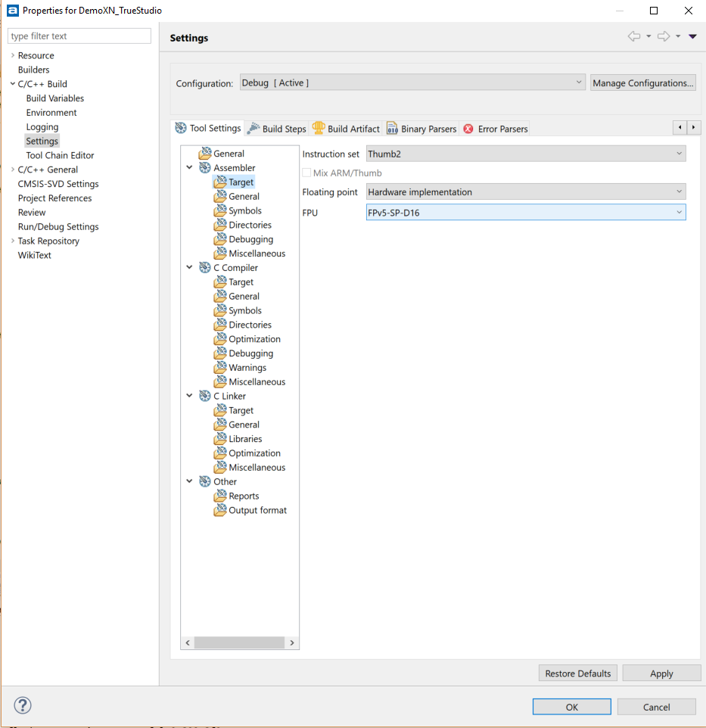The image size is (706, 728).
Task: Select CMSIS-SVD Settings in sidebar
Action: click(58, 184)
